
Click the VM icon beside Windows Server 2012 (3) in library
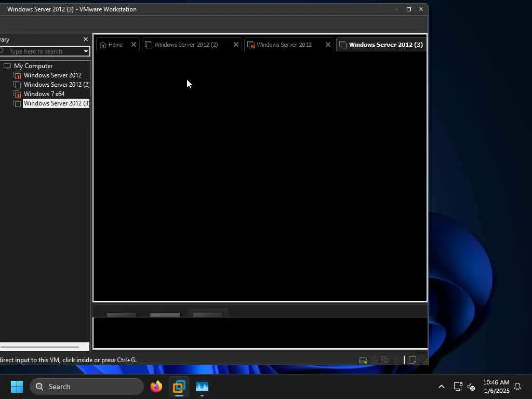click(x=17, y=103)
